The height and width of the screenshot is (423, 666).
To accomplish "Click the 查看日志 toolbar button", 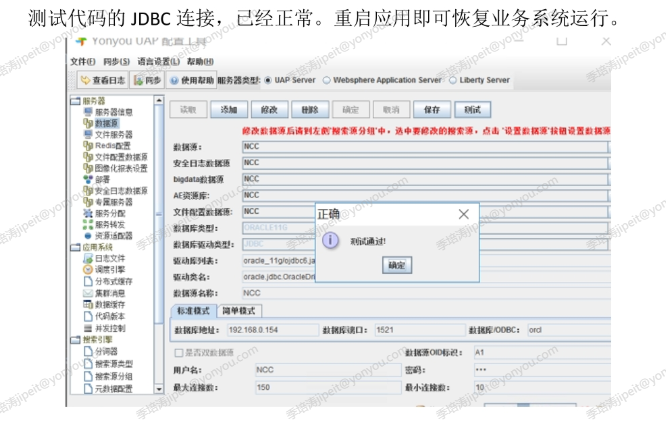I will click(103, 80).
